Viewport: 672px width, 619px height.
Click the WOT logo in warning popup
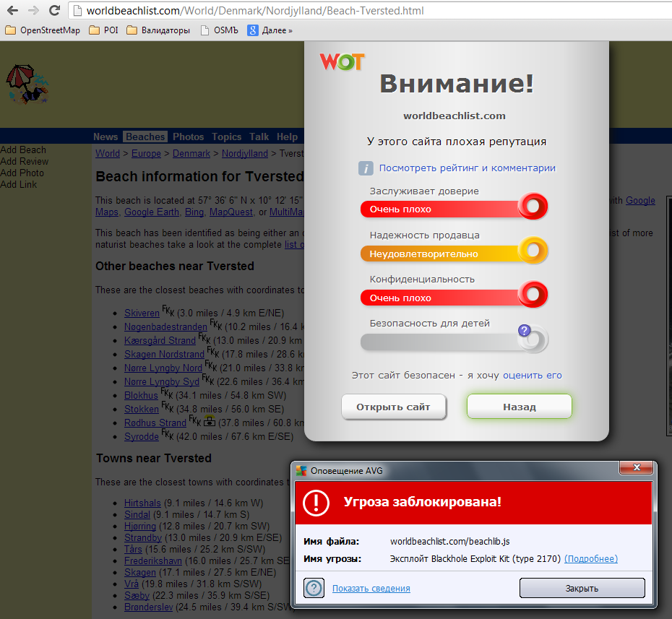pos(342,62)
